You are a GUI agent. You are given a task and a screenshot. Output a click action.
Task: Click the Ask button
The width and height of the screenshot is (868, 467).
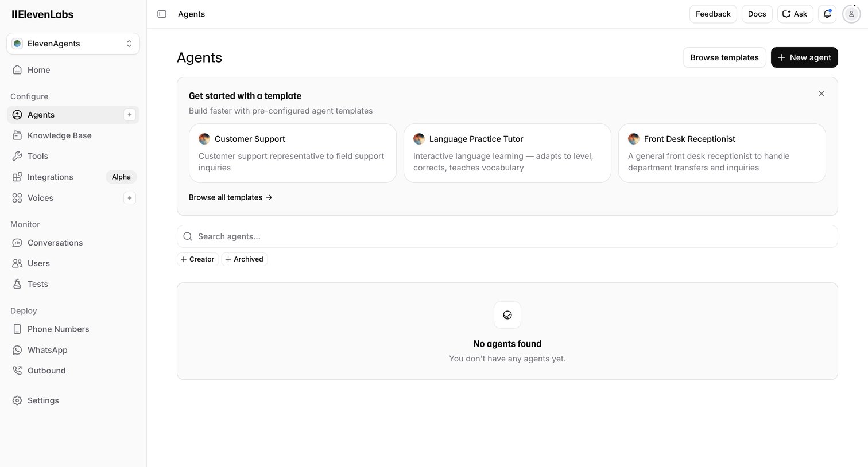[x=795, y=14]
